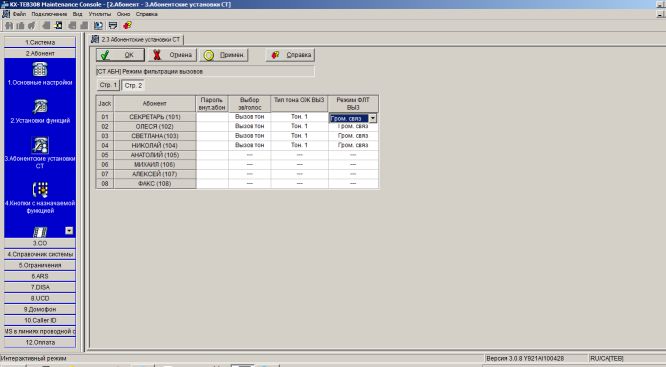This screenshot has height=367, width=666.
Task: Select the АЛЕКСЕЙ (107) row header
Action: [155, 174]
